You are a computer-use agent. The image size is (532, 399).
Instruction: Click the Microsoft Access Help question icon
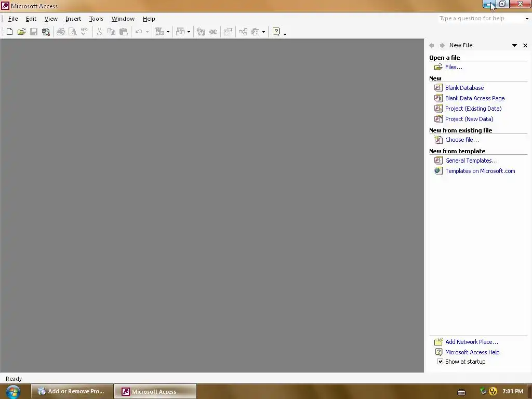pos(276,32)
